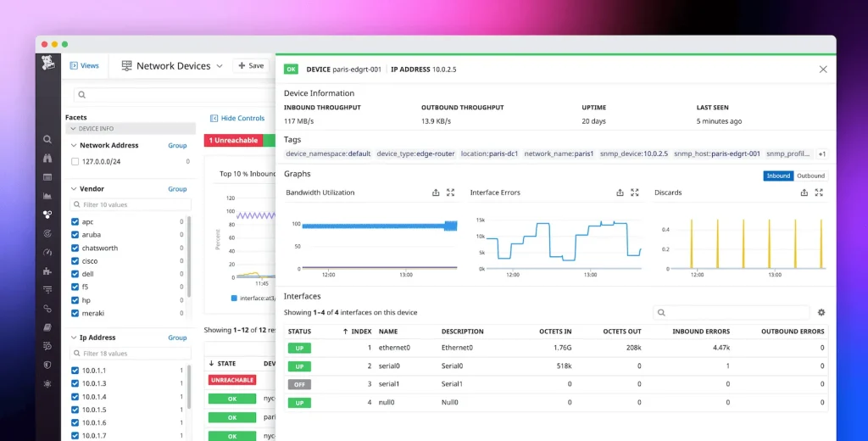This screenshot has height=441, width=868.
Task: Click the main device search field
Action: (175, 95)
